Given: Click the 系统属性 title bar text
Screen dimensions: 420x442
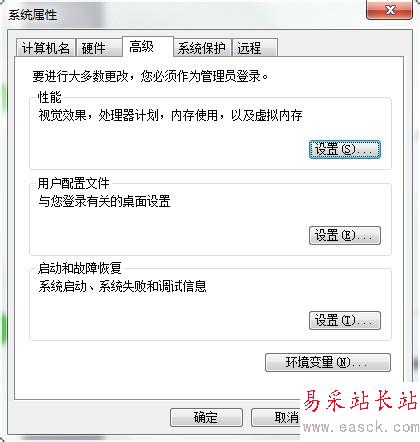Looking at the screenshot, I should pos(33,15).
